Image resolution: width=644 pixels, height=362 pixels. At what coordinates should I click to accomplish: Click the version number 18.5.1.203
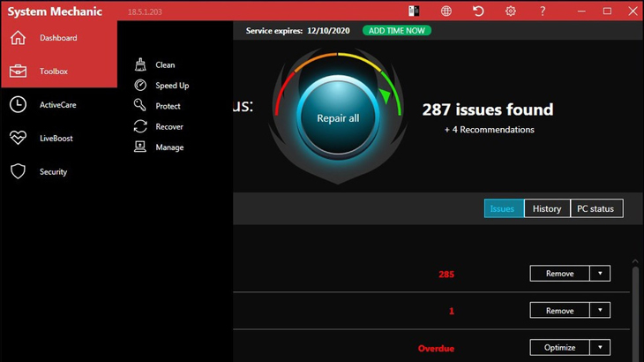coord(145,11)
